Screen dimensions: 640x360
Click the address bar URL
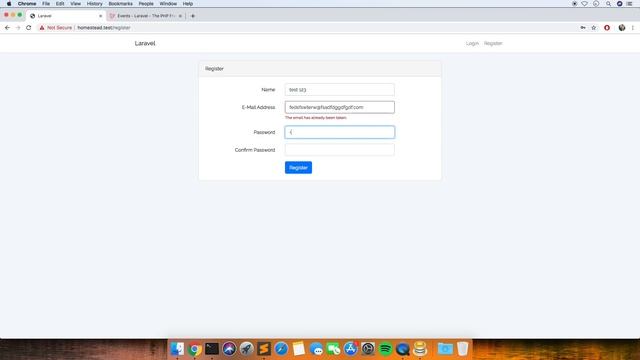[x=104, y=28]
